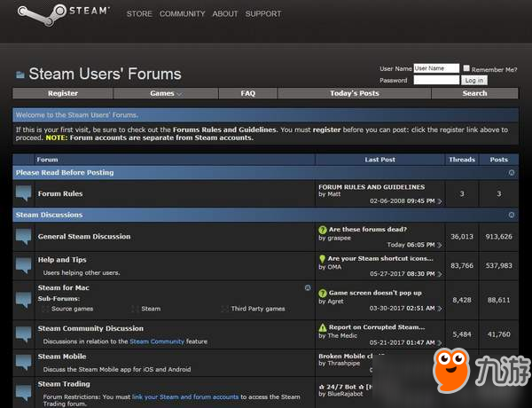This screenshot has width=532, height=408.
Task: Open the Third Party games sub-forum link
Action: [x=258, y=309]
